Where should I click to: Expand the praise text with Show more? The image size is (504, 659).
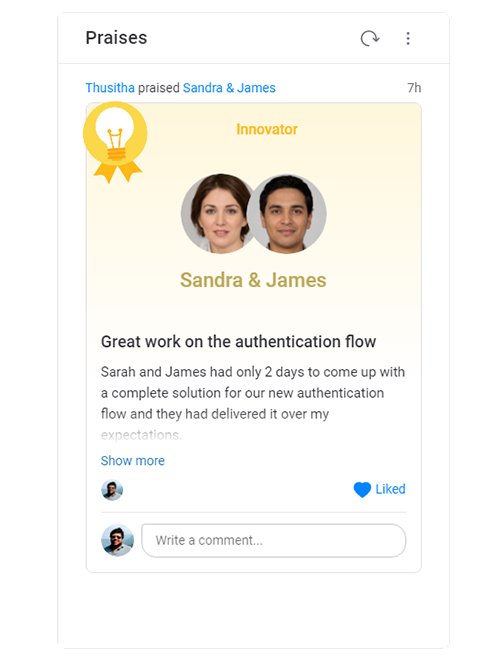133,461
